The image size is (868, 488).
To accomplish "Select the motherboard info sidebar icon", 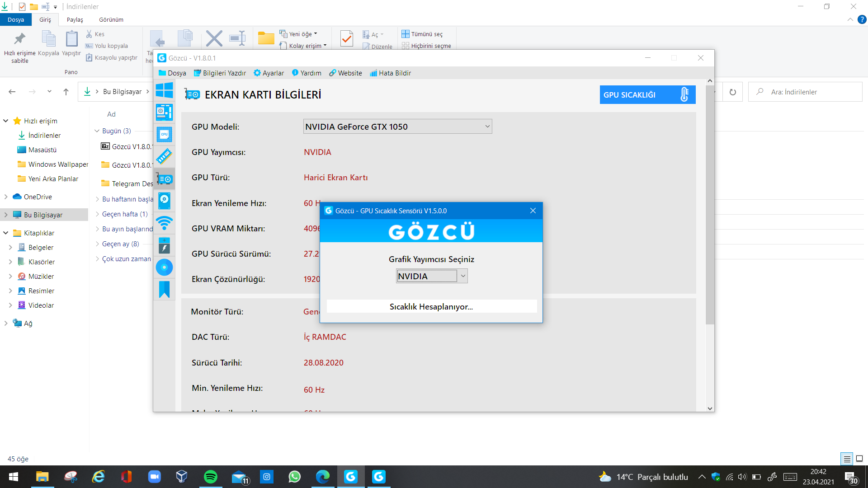I will (164, 112).
